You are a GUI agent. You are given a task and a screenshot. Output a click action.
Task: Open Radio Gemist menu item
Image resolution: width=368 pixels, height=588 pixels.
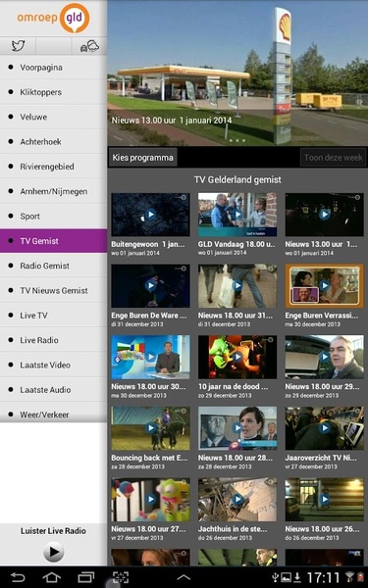click(x=53, y=266)
